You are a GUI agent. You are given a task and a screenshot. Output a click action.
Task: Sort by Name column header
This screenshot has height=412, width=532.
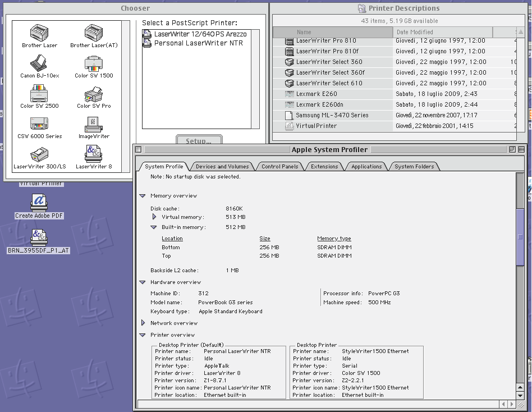point(333,32)
